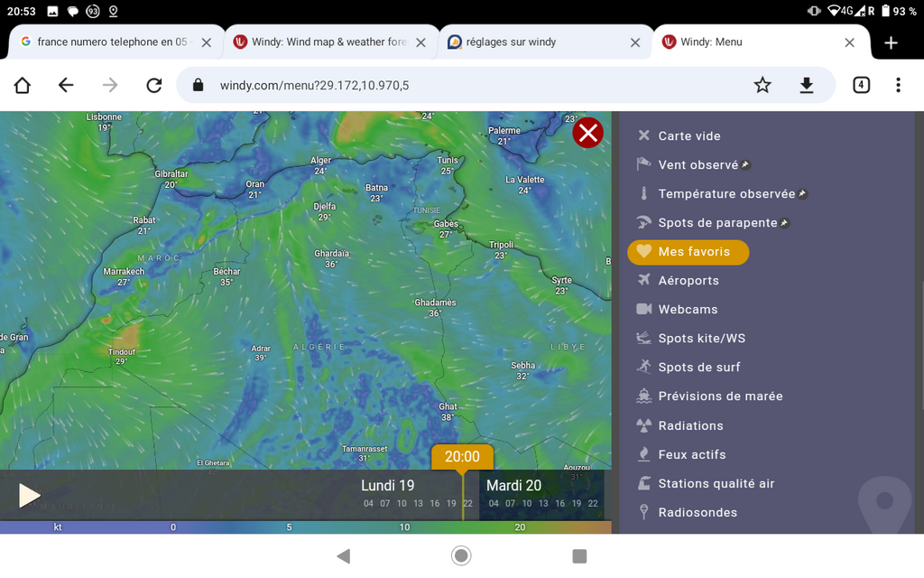Open Spots de parapente layer
This screenshot has height=578, width=924.
point(717,223)
